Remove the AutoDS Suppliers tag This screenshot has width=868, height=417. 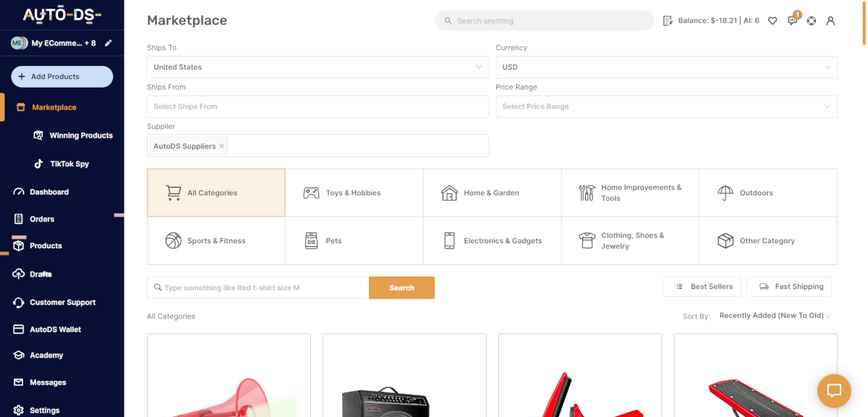tap(222, 146)
